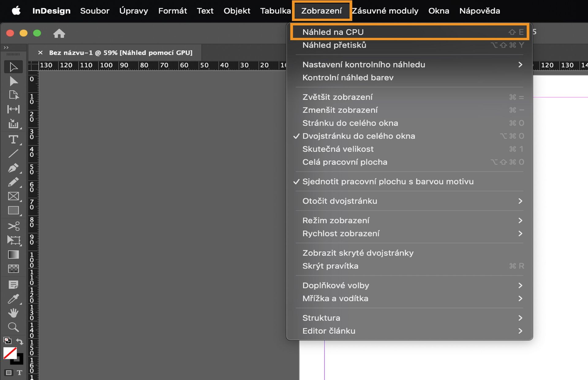The image size is (588, 380).
Task: Select the Direct Selection tool
Action: coord(13,81)
